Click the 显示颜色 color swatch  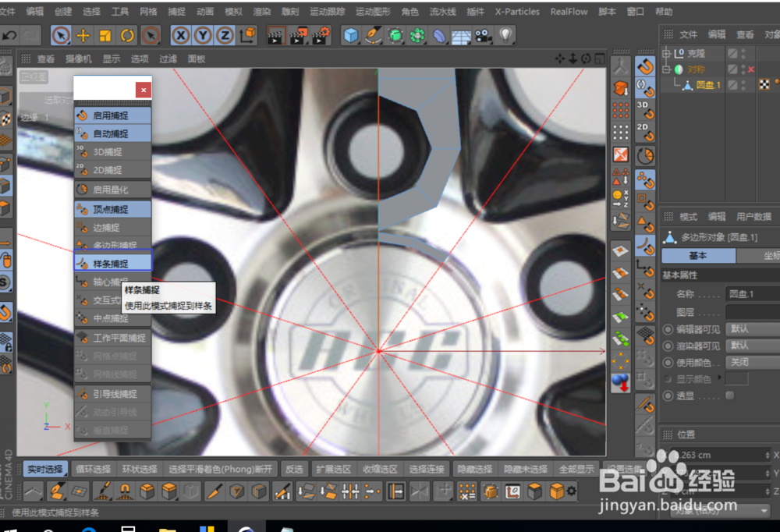click(x=737, y=379)
